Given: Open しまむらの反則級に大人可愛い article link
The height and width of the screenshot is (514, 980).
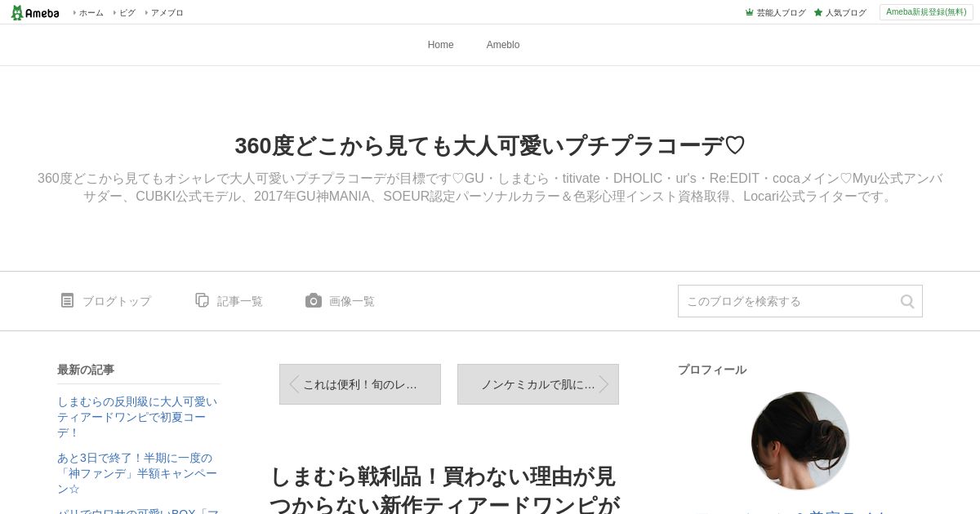Looking at the screenshot, I should coord(137,417).
